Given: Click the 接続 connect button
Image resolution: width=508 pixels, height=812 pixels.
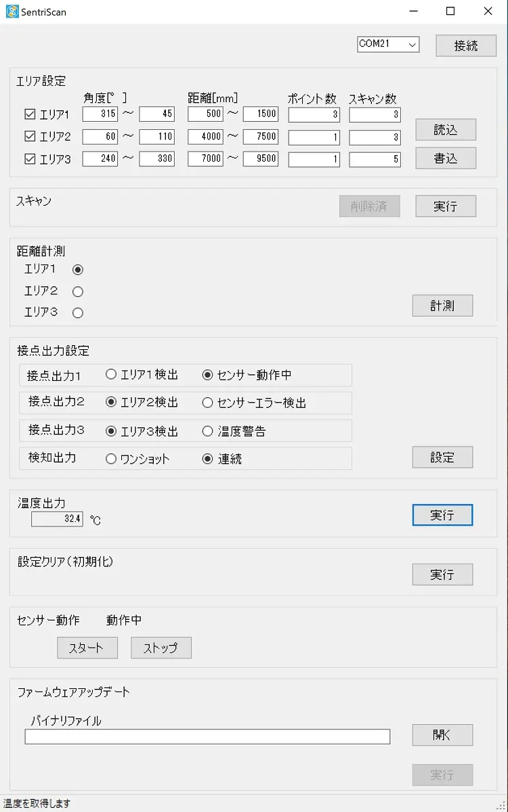Looking at the screenshot, I should pyautogui.click(x=465, y=45).
